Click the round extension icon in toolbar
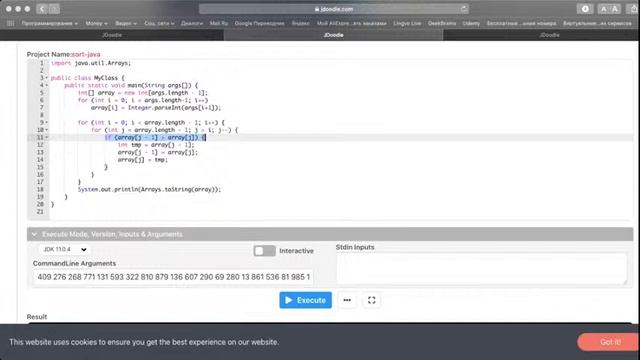Image resolution: width=640 pixels, height=360 pixels. tap(585, 9)
